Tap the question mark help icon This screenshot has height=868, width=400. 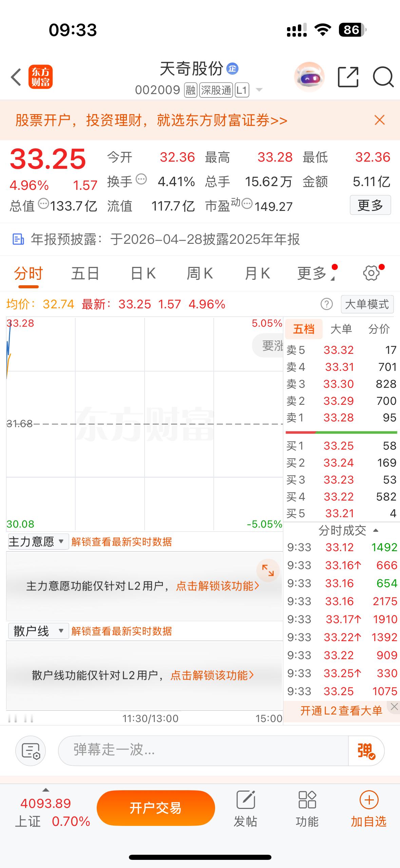click(327, 304)
